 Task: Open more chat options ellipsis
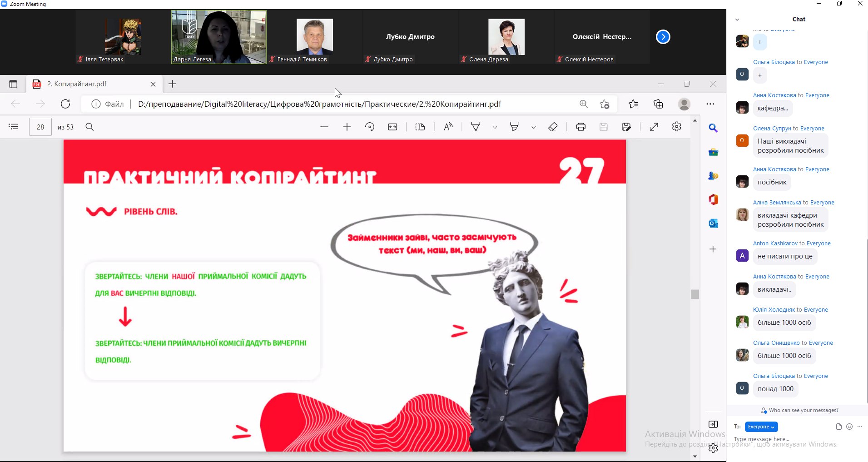(860, 427)
